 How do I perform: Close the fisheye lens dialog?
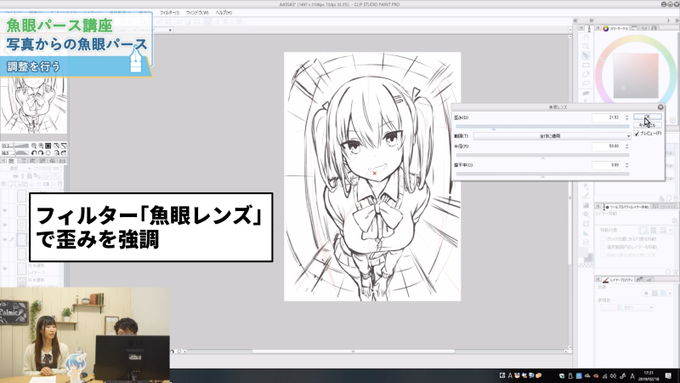click(x=660, y=107)
